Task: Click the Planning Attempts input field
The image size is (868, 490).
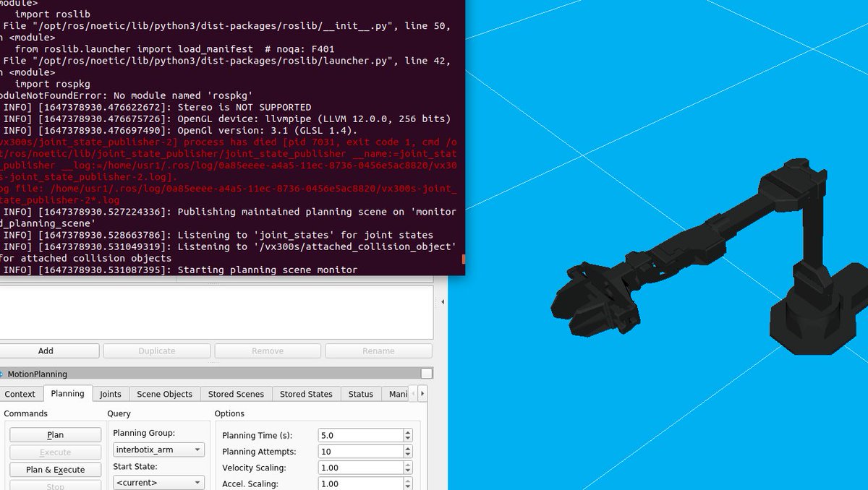Action: click(360, 452)
